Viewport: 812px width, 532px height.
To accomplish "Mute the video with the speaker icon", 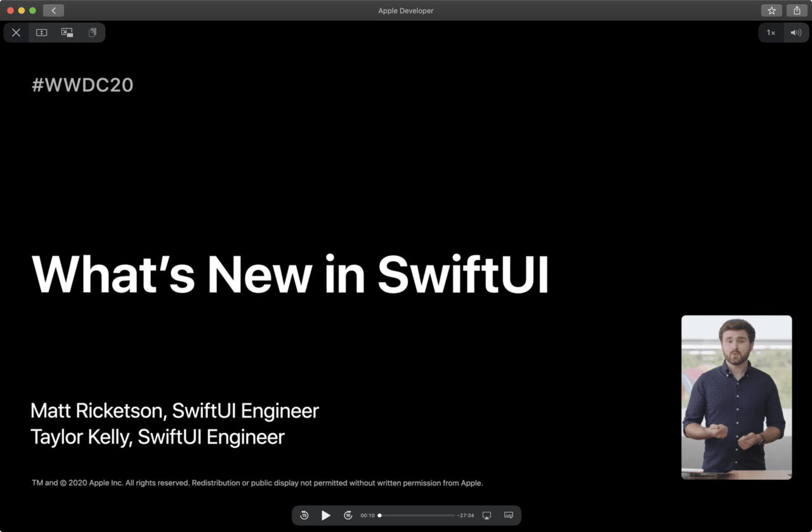I will (796, 32).
